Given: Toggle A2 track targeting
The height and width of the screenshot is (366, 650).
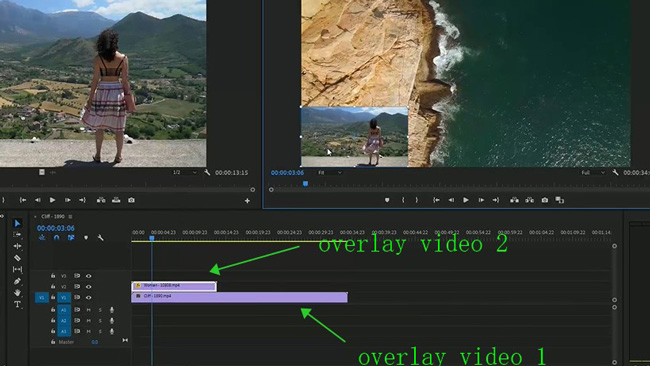Looking at the screenshot, I should [64, 320].
